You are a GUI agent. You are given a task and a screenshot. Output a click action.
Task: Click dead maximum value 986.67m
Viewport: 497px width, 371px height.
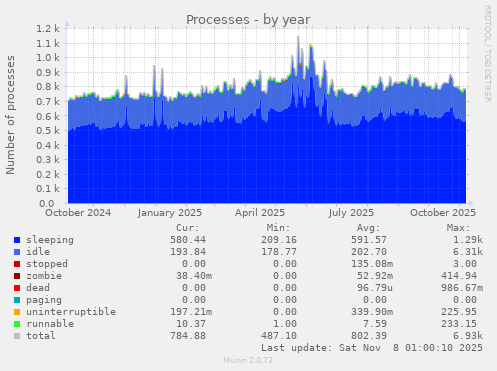click(462, 288)
